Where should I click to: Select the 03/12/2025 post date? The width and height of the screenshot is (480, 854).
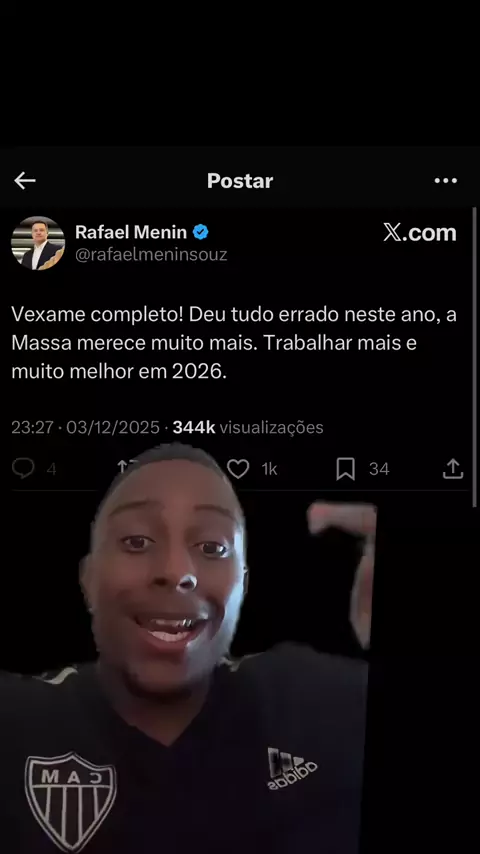[113, 428]
